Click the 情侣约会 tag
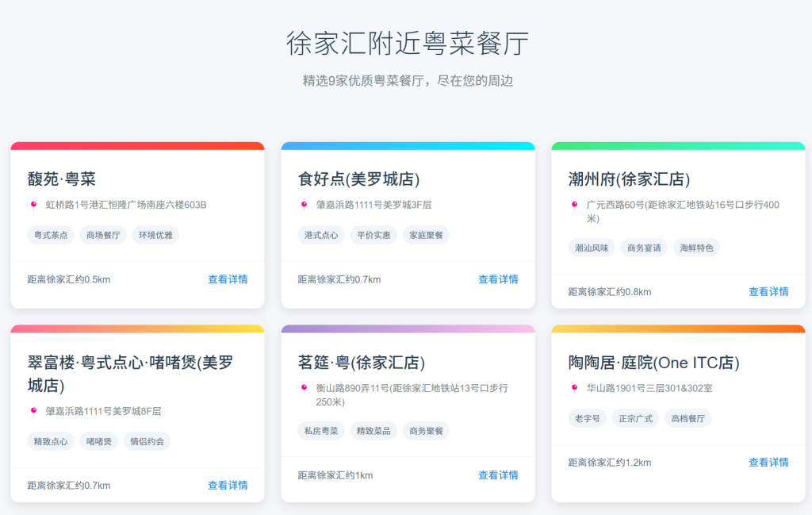This screenshot has width=812, height=515. [147, 441]
